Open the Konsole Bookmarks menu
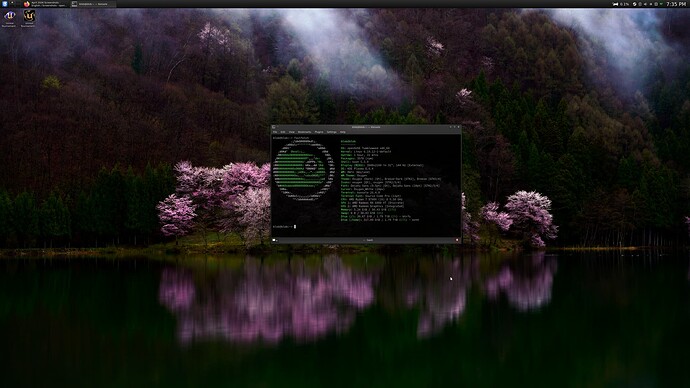Screen dimensions: 690x388 click(x=305, y=132)
